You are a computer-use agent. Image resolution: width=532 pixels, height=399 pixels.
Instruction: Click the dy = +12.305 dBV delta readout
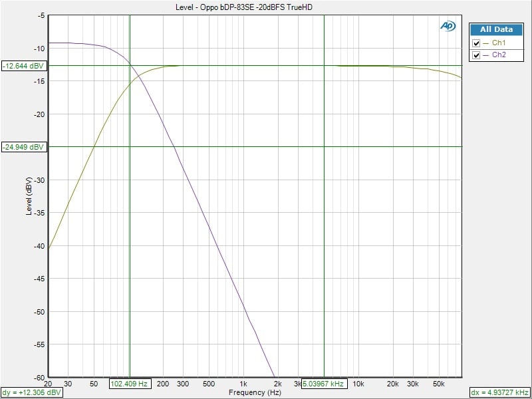tap(33, 392)
